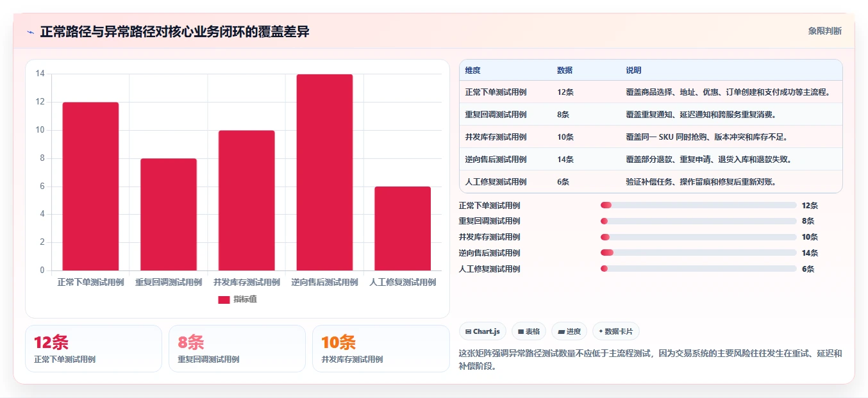868x398 pixels.
Task: Click the 正常下单测试用例 progress bar
Action: 698,205
